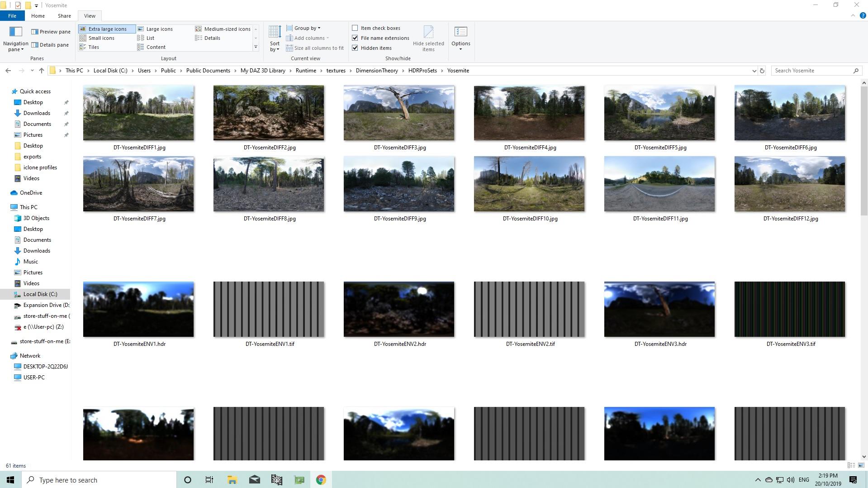Show hidden system tray icons
The image size is (868, 488).
[758, 480]
